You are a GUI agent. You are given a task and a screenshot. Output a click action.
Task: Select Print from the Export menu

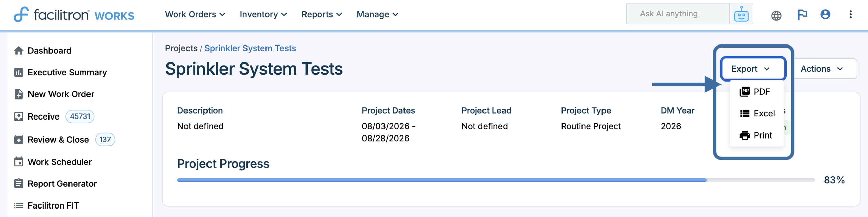(756, 135)
